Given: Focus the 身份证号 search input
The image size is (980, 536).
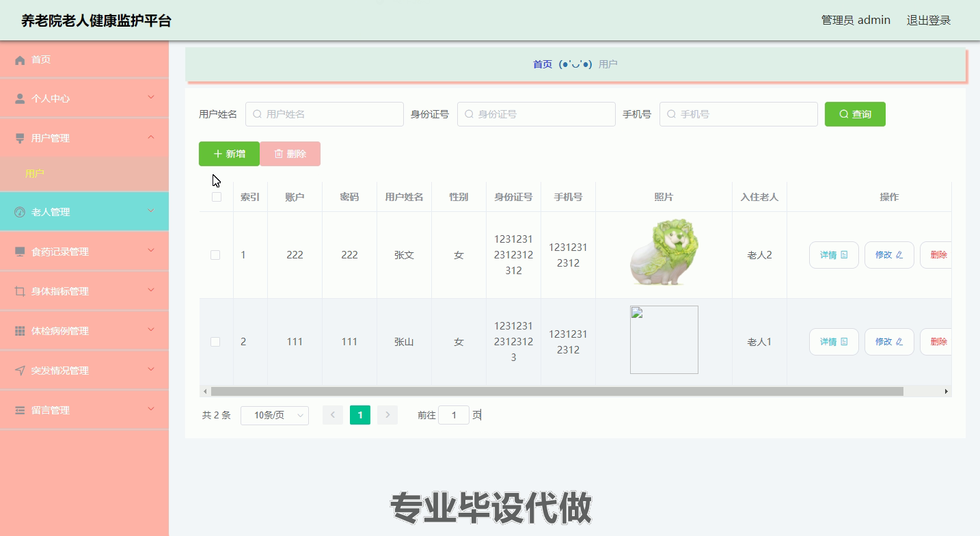Looking at the screenshot, I should click(536, 114).
